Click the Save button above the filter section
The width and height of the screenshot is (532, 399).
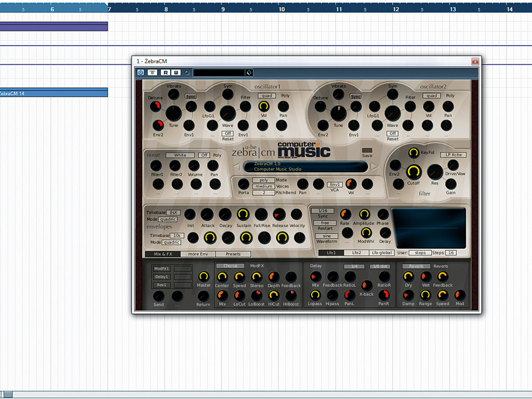[367, 150]
